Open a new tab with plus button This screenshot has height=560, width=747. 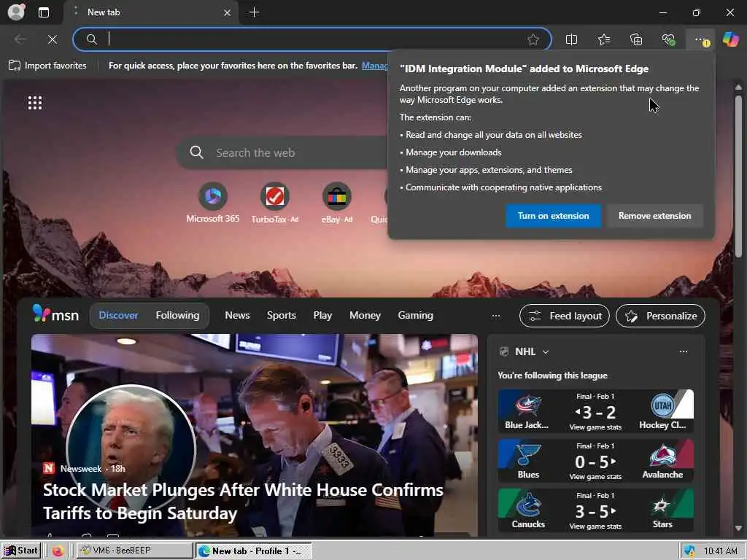pyautogui.click(x=255, y=12)
